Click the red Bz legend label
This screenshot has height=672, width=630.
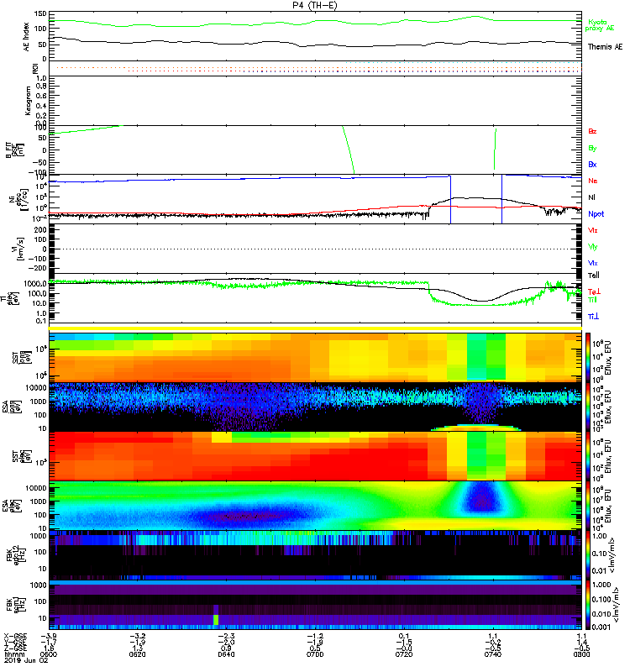pos(592,132)
